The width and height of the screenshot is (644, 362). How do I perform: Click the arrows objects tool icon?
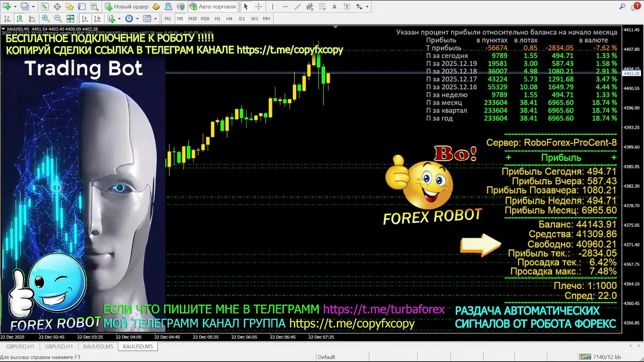(x=359, y=7)
